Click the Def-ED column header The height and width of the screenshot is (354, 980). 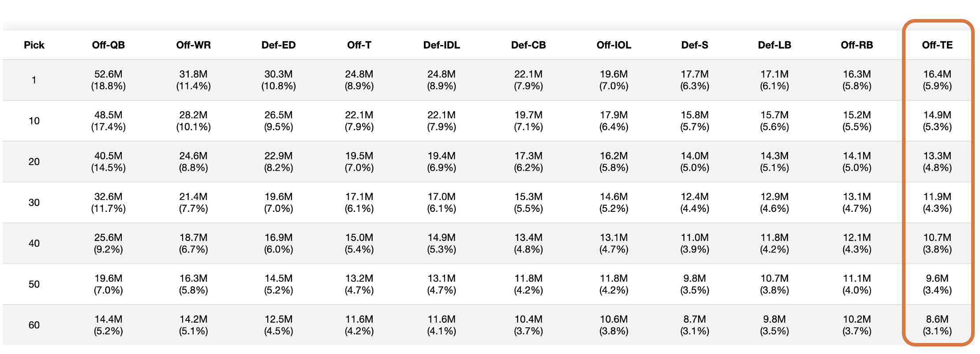(278, 45)
